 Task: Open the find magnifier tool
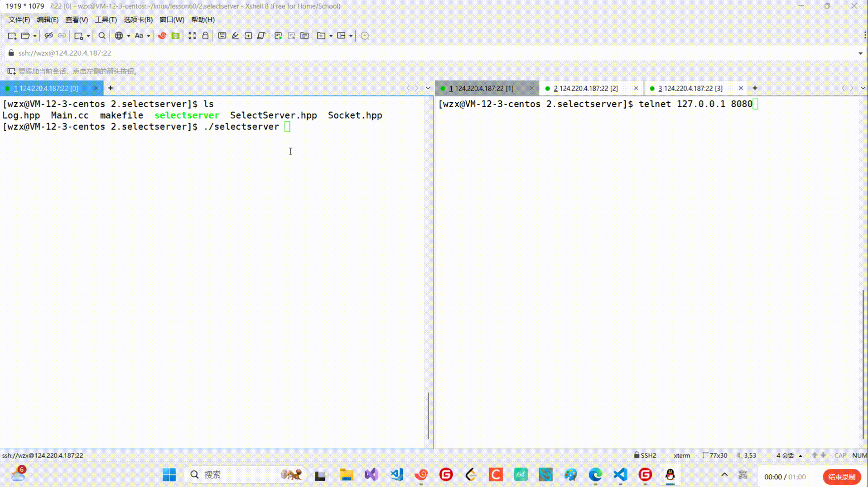(102, 36)
